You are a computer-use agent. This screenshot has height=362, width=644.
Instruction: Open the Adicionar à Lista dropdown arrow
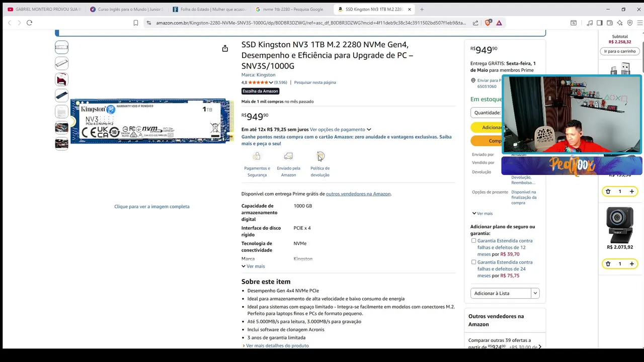pyautogui.click(x=535, y=293)
